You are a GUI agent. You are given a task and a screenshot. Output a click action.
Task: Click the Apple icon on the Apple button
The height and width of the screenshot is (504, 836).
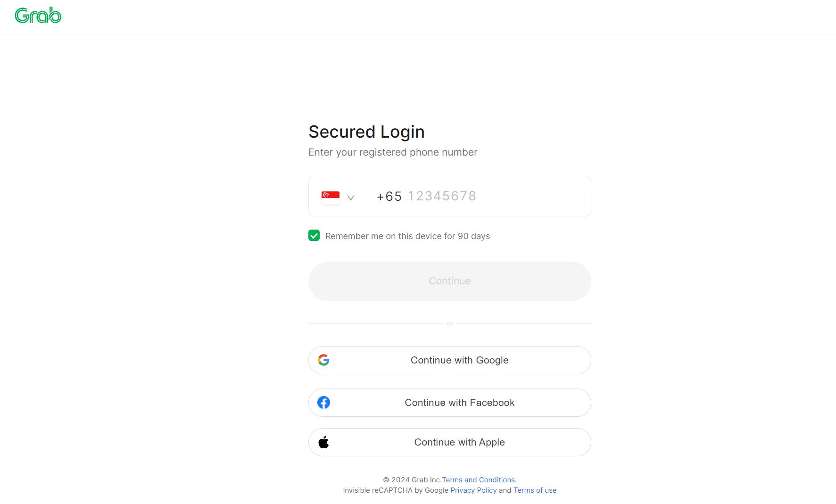324,442
